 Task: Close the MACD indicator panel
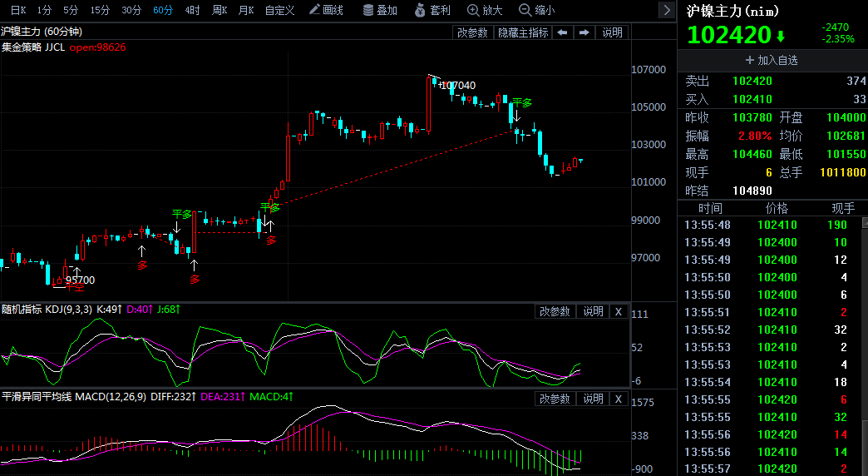point(619,399)
